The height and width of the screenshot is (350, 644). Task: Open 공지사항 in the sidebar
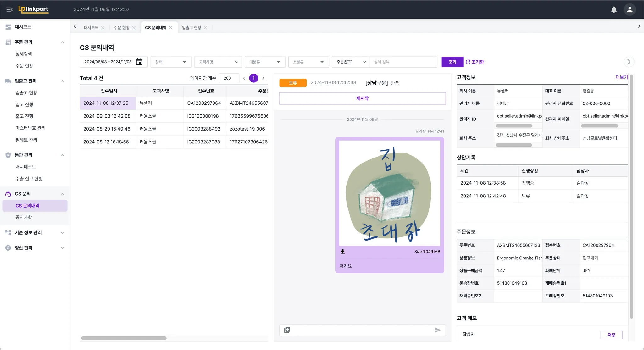click(24, 217)
